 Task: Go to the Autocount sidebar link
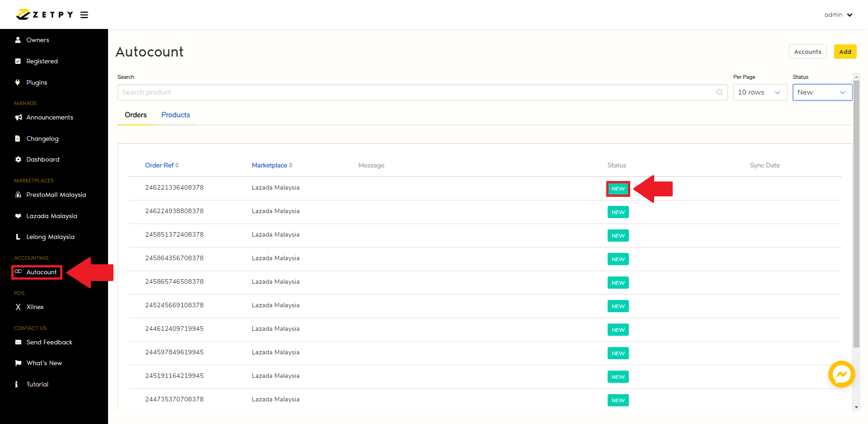pos(42,272)
